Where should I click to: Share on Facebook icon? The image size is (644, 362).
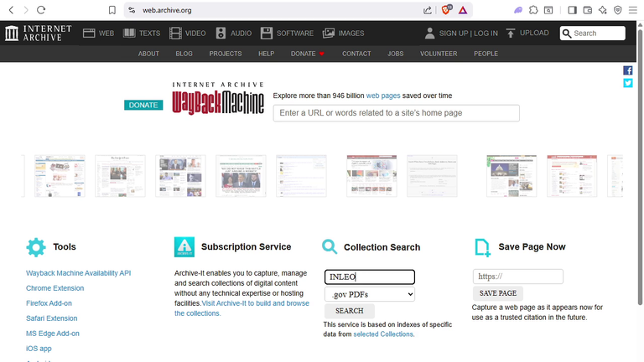pos(628,70)
